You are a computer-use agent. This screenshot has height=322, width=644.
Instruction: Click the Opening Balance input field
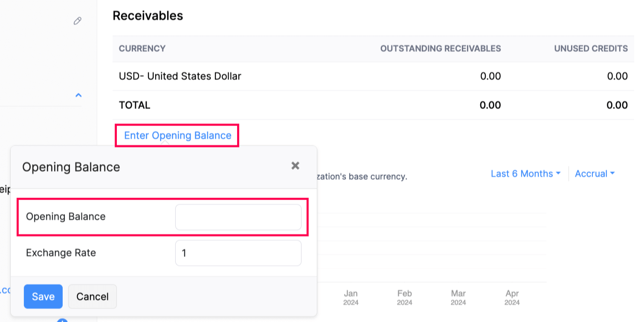coord(238,217)
